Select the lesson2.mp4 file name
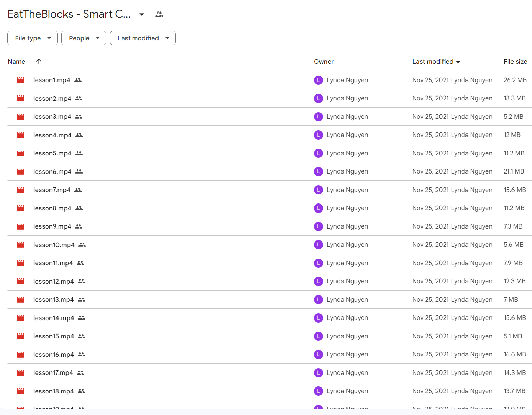Screen dimensions: 532x415 click(x=52, y=99)
